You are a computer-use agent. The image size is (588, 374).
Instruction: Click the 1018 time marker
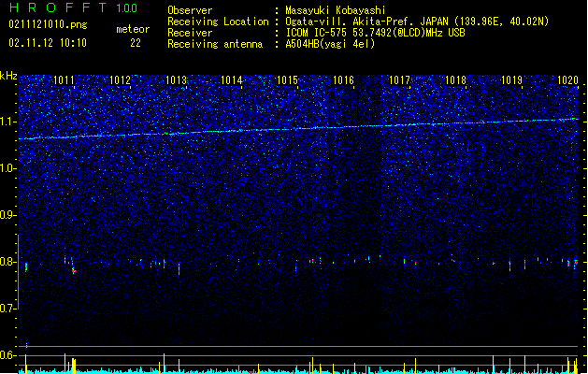455,80
